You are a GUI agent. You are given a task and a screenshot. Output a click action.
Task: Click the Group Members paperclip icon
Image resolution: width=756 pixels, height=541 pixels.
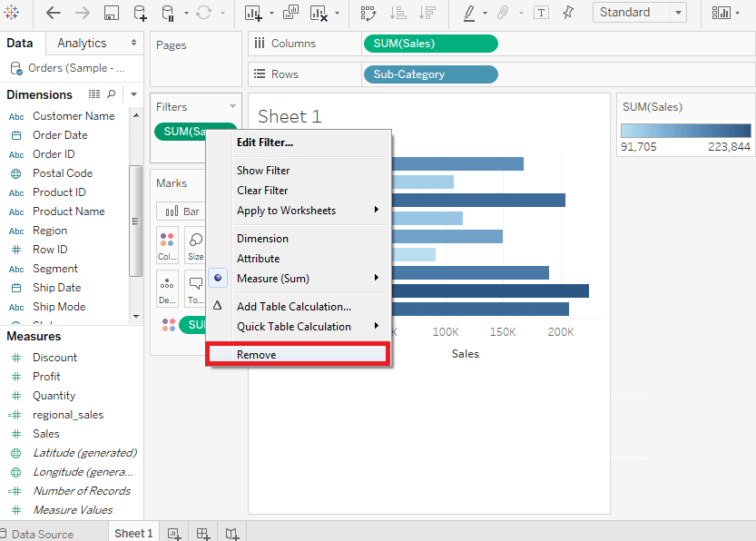pyautogui.click(x=503, y=13)
